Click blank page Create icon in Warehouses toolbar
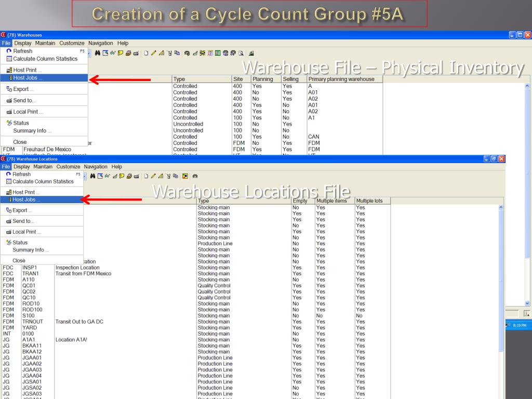The image size is (532, 399). click(x=146, y=53)
